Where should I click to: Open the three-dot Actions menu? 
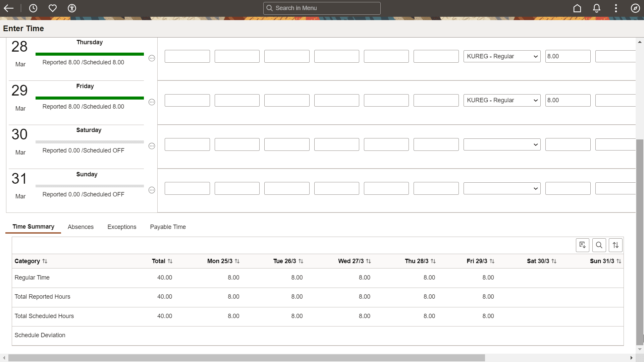point(616,8)
